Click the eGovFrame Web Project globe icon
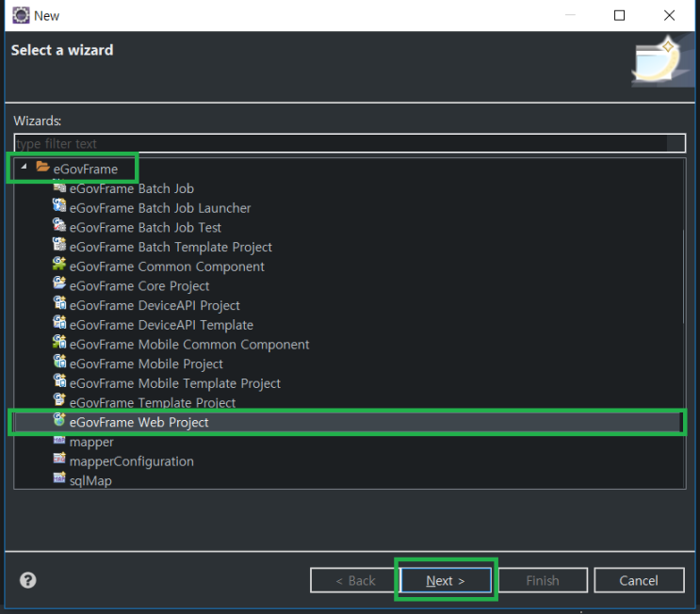Screen dimensions: 700x614 [59, 420]
